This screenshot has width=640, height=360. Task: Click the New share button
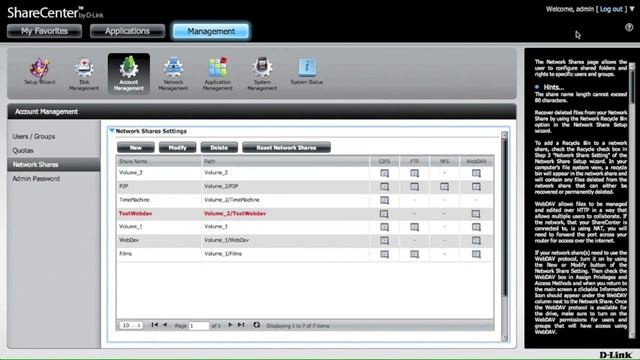tap(136, 147)
